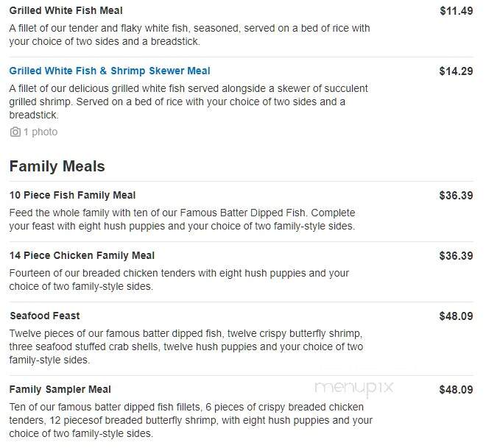
Task: Click the 14 Piece Chicken meal price
Action: tap(457, 256)
